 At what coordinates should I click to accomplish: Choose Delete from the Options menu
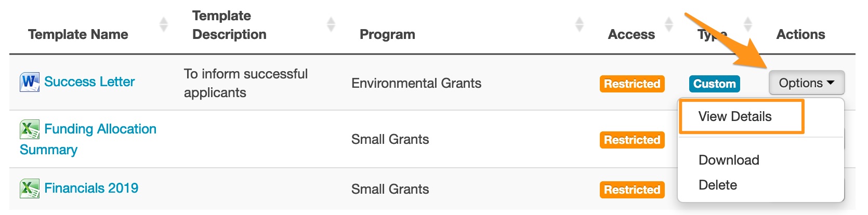tap(718, 185)
